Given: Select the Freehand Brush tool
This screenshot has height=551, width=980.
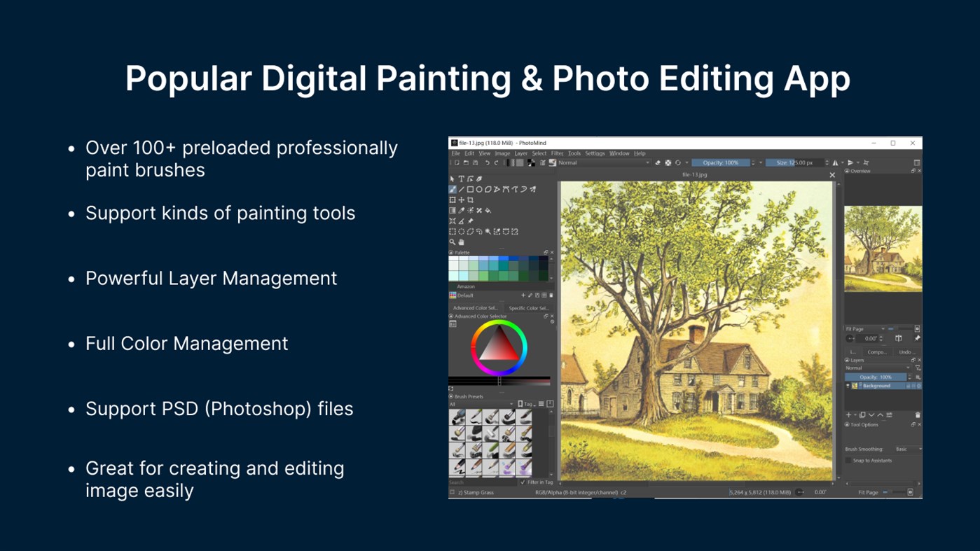Looking at the screenshot, I should pos(453,190).
